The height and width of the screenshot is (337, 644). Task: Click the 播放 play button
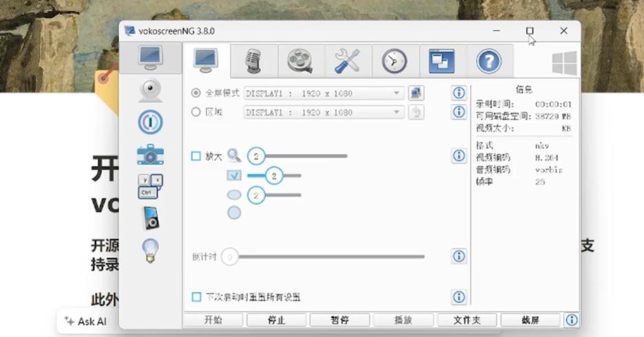coord(404,320)
